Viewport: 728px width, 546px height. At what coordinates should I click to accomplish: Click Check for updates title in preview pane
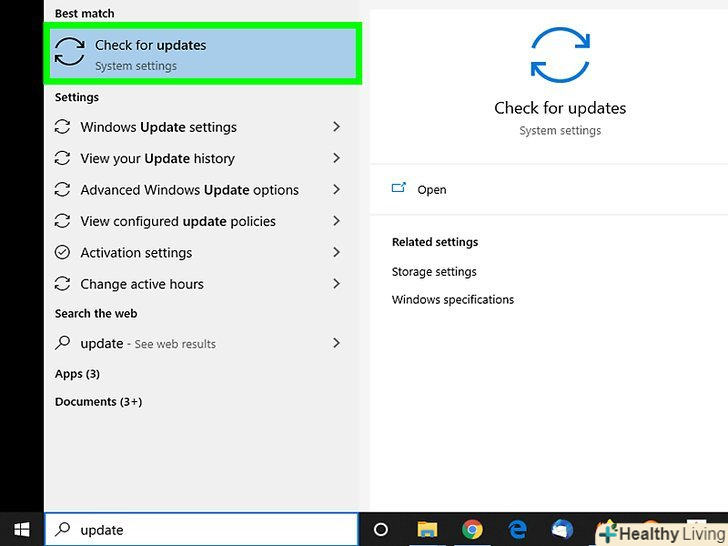pyautogui.click(x=560, y=108)
